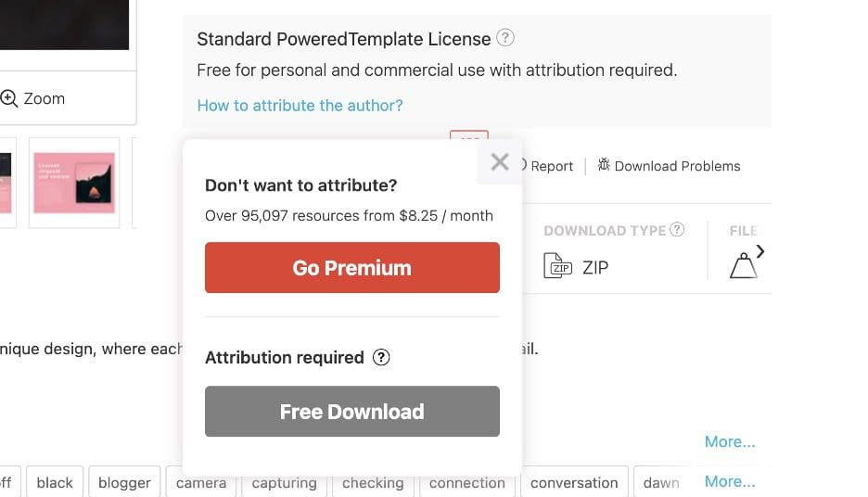Click the ZIP file icon
The image size is (868, 497).
pos(557,267)
